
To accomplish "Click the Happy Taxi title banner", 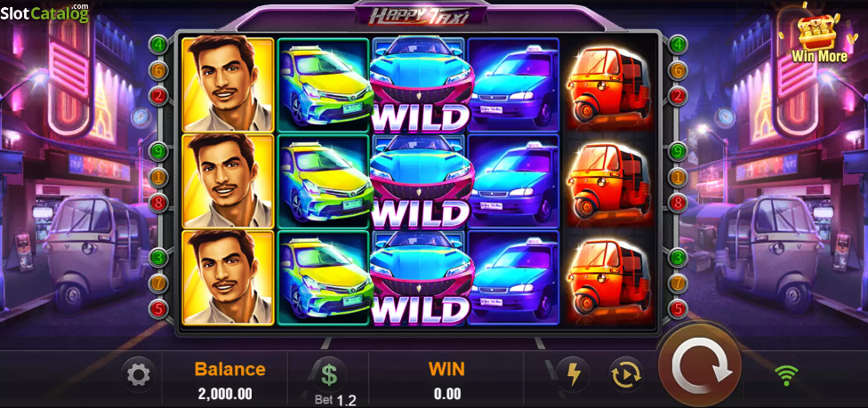I will (x=419, y=15).
